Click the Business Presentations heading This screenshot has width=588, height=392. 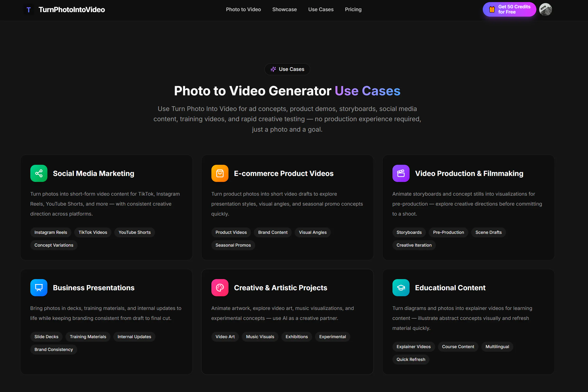coord(94,287)
